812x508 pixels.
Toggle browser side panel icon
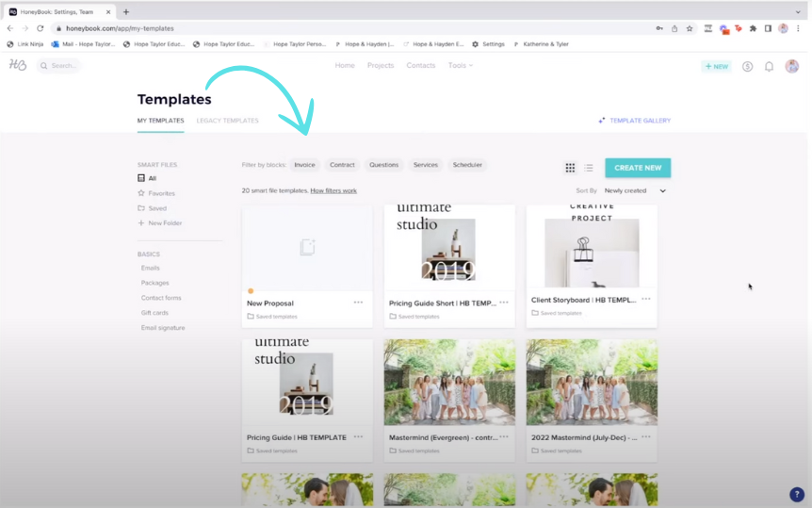(768, 28)
